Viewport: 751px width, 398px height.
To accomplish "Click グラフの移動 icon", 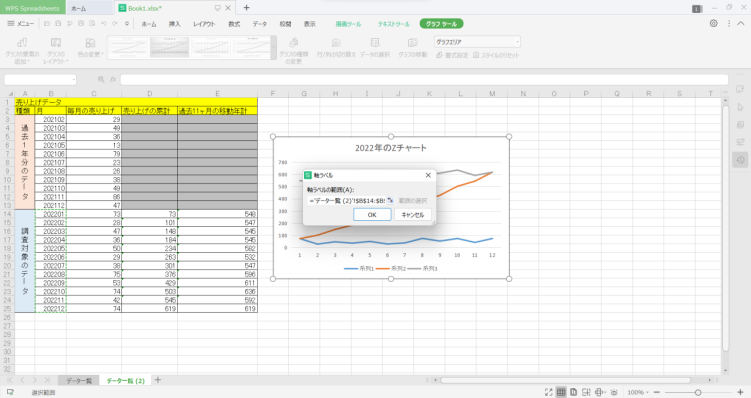I will point(412,47).
